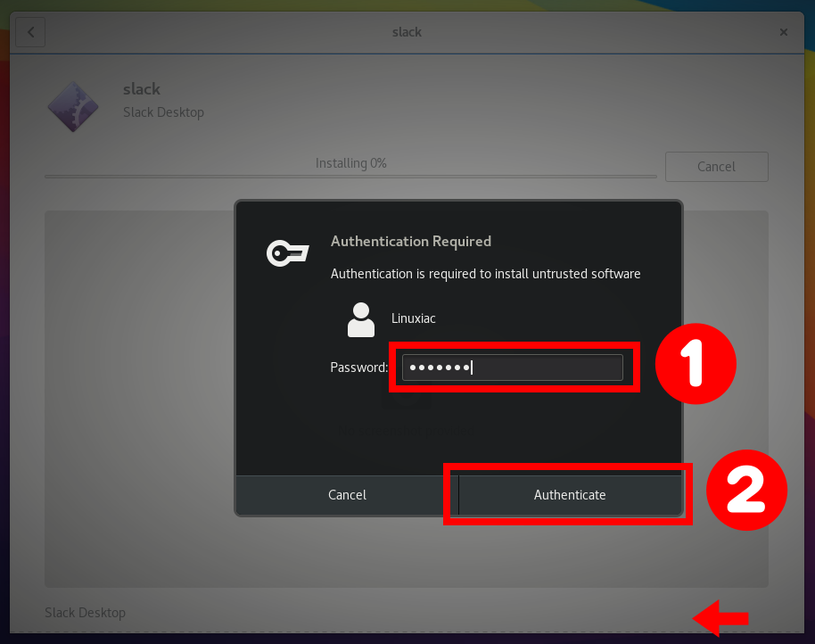Click the 'Authentication Required' heading
The image size is (815, 644).
[x=410, y=241]
